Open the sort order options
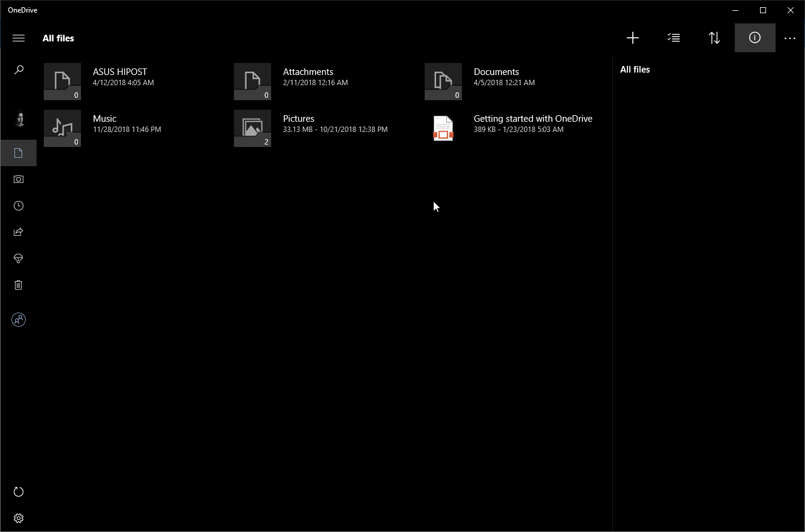 coord(714,38)
